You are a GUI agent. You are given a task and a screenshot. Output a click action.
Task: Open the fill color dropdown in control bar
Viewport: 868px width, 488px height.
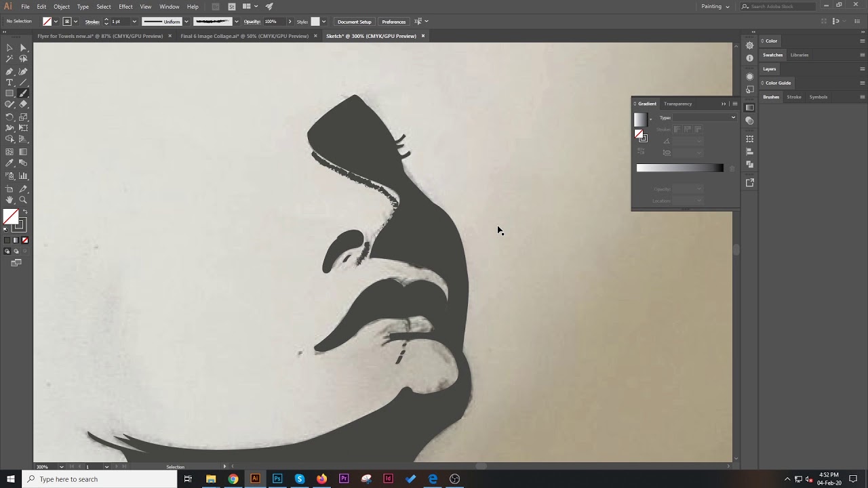coord(56,22)
